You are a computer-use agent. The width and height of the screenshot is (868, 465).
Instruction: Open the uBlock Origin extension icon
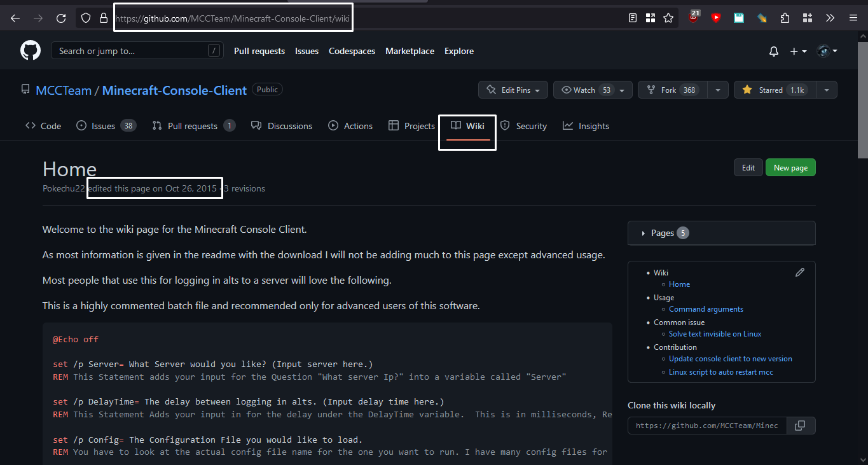pos(692,18)
